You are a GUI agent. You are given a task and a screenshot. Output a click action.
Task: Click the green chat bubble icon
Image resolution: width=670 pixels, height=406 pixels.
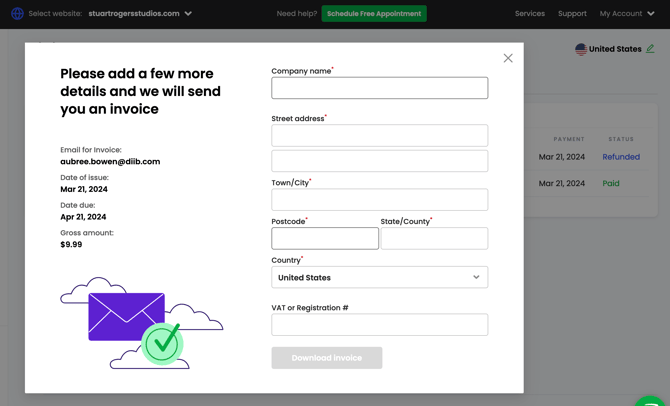[652, 401]
